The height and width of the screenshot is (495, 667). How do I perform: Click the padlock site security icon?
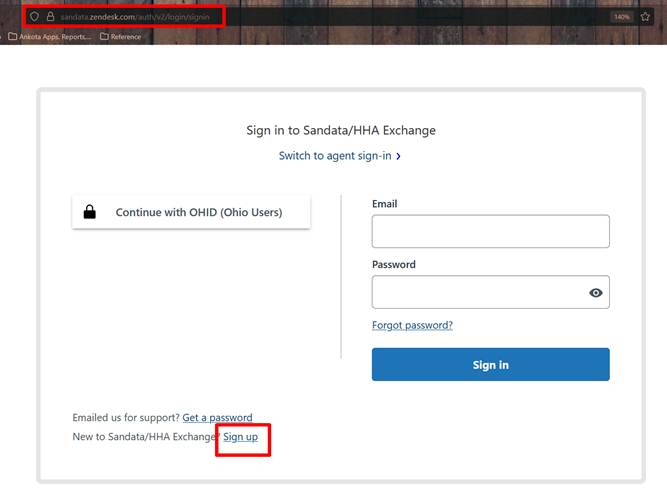pyautogui.click(x=50, y=17)
